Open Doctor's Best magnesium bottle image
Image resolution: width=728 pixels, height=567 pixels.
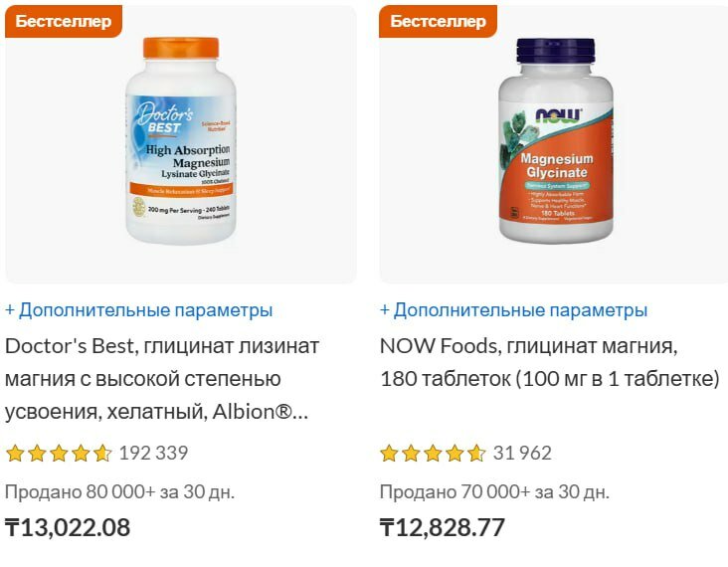(x=181, y=140)
